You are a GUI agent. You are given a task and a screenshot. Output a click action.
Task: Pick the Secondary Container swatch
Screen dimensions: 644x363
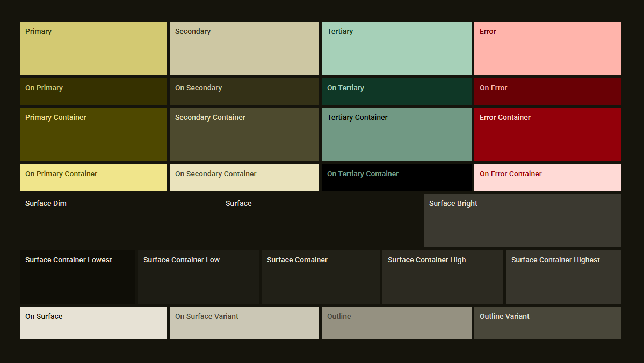coord(244,134)
